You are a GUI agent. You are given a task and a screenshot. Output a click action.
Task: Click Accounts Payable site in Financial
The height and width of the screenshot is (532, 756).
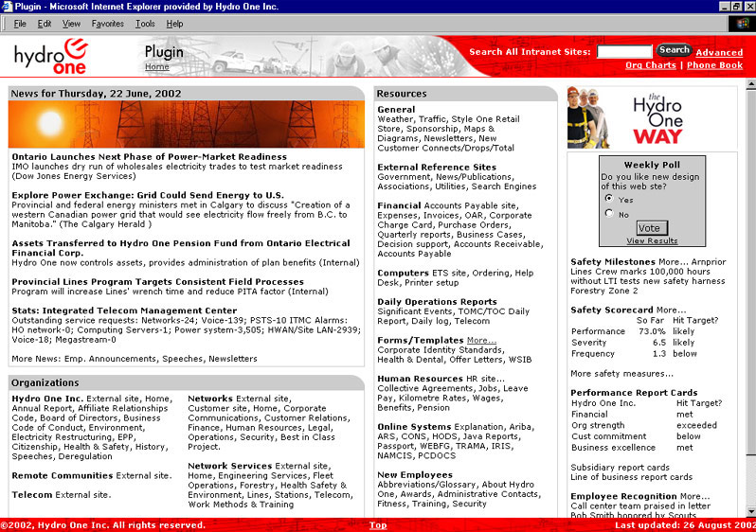[470, 205]
